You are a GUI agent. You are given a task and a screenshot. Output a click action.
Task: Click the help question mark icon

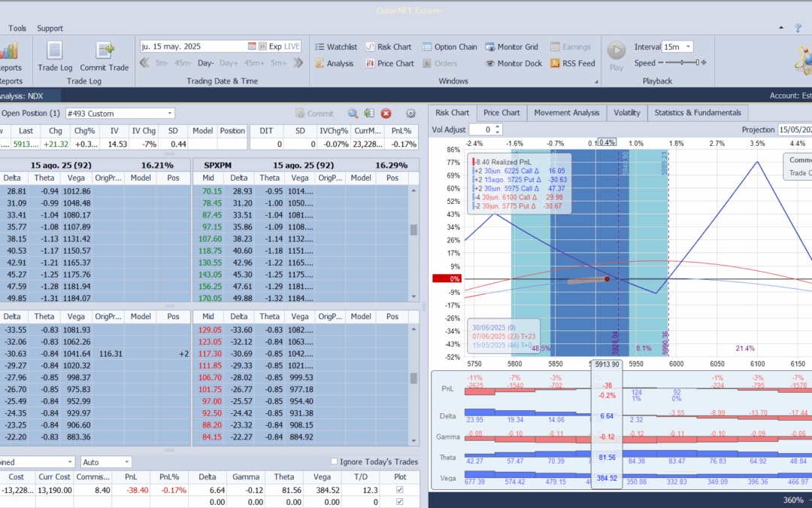point(798,28)
